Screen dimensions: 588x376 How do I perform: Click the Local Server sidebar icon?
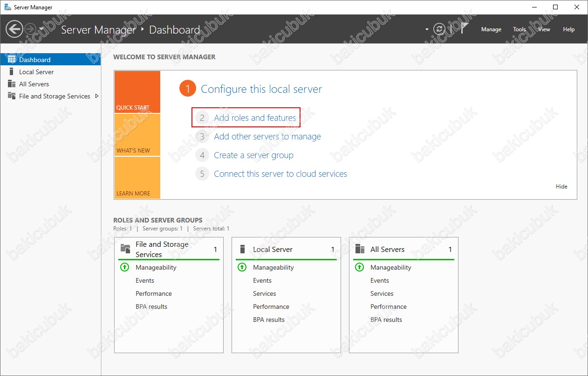pyautogui.click(x=12, y=72)
